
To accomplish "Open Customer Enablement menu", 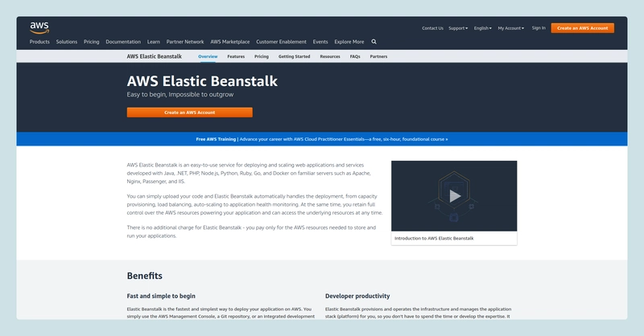I will (x=281, y=42).
